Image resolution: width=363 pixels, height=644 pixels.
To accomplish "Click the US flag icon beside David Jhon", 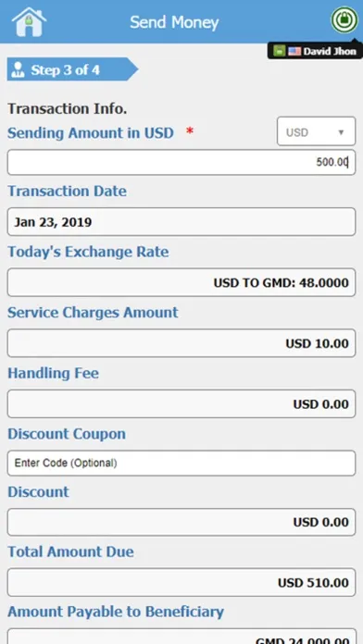I will (294, 51).
